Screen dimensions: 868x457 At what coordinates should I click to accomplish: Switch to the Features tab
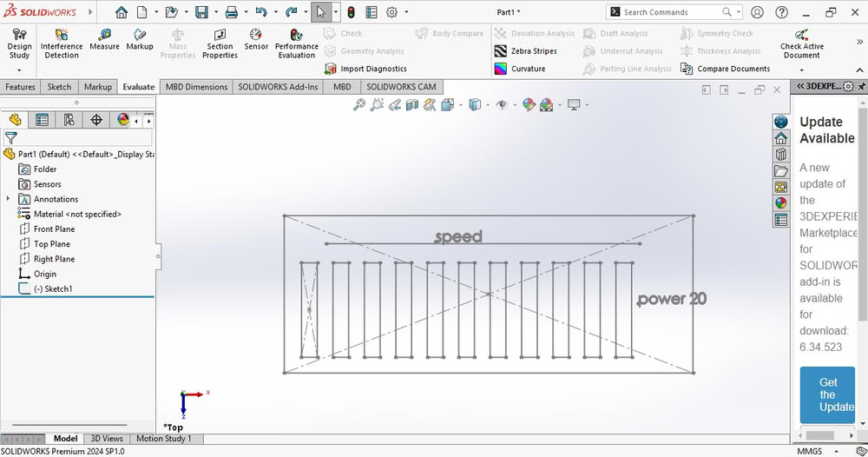click(21, 87)
